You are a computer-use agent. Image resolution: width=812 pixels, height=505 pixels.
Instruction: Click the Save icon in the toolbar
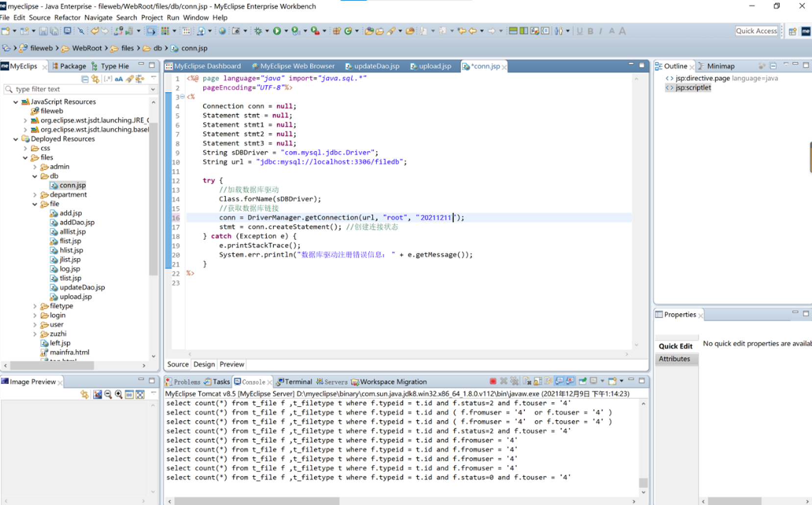43,31
